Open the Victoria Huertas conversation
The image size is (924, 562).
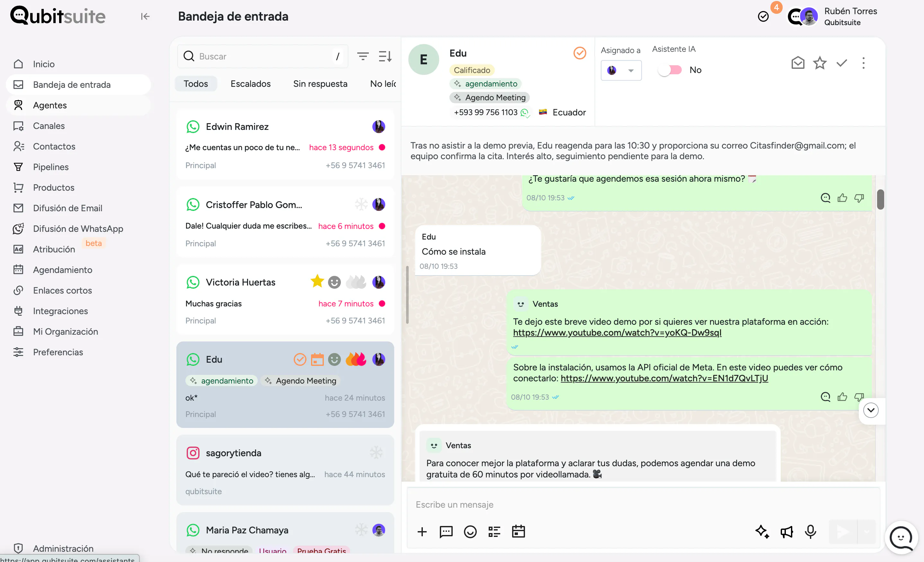point(285,300)
